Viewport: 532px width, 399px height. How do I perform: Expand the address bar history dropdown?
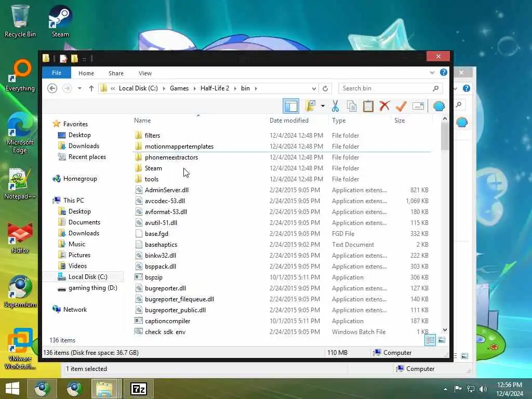[314, 88]
